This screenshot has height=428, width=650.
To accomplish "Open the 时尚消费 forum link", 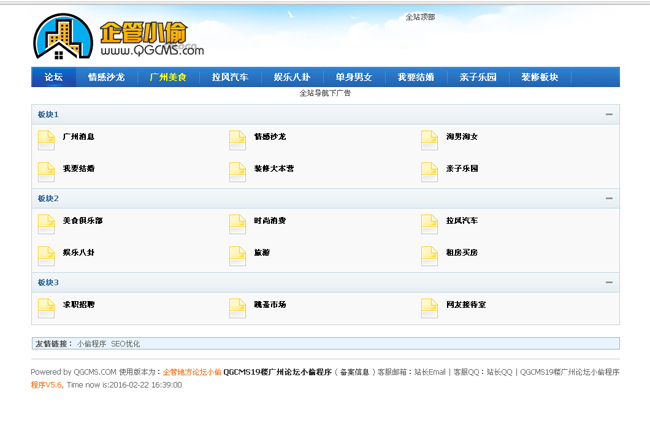I will 270,221.
